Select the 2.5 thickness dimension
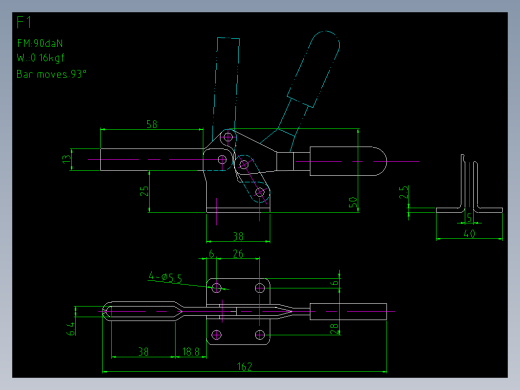Viewport: 520px width, 390px height. point(404,192)
